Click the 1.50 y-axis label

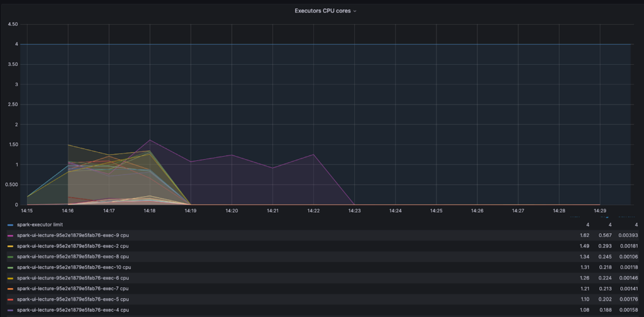(13, 145)
